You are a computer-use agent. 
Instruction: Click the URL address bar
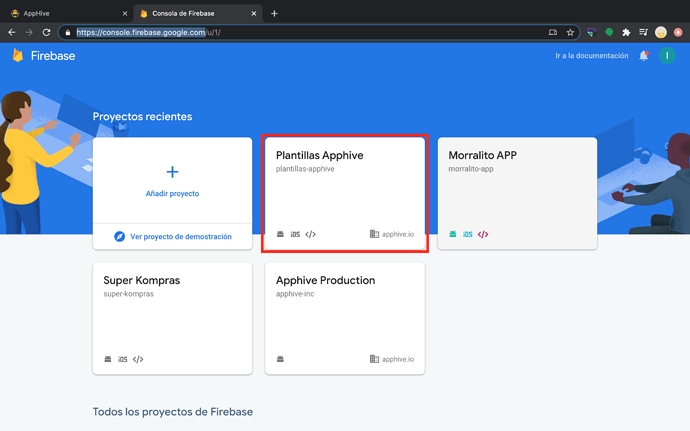(300, 32)
